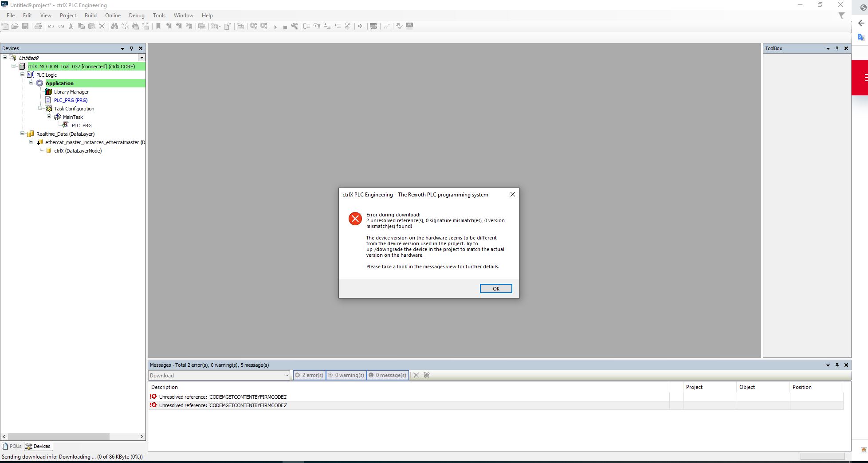
Task: Switch to the POUs tab
Action: tap(12, 446)
